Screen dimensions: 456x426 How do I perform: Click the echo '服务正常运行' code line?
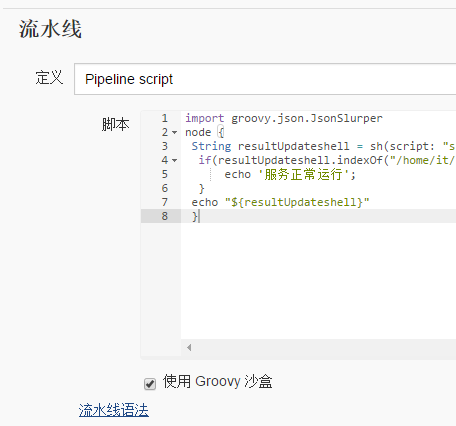290,174
